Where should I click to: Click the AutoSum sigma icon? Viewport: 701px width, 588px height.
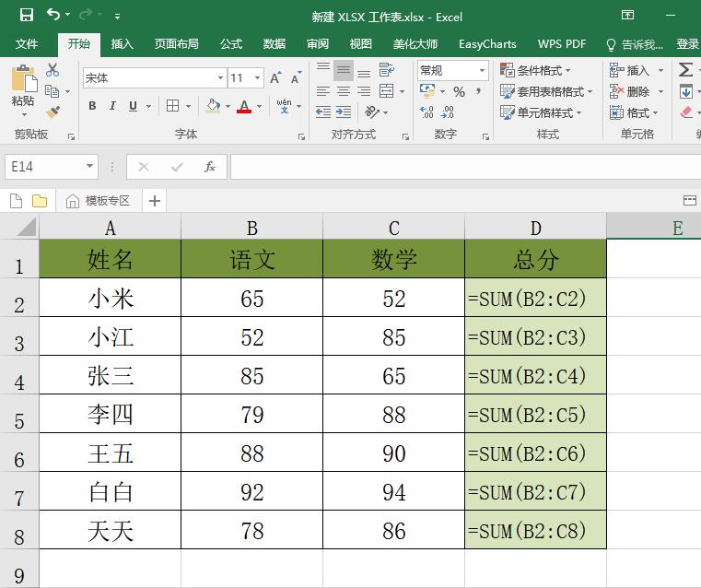tap(685, 70)
